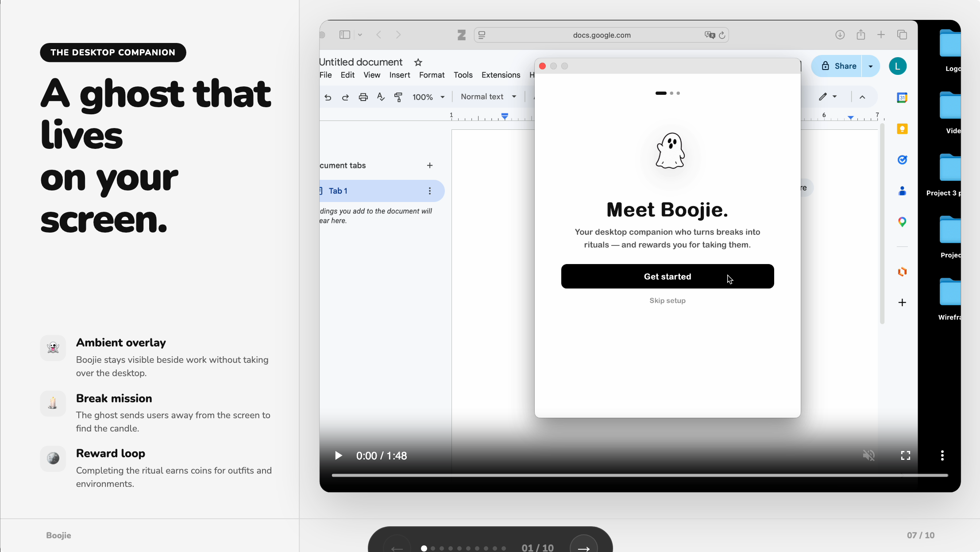The image size is (980, 552).
Task: Click the Untitled document title
Action: tap(361, 62)
